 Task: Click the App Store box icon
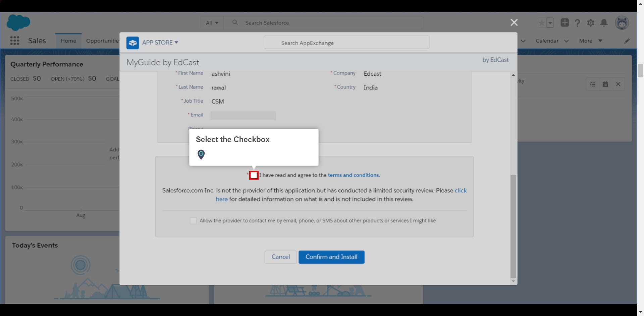(132, 43)
